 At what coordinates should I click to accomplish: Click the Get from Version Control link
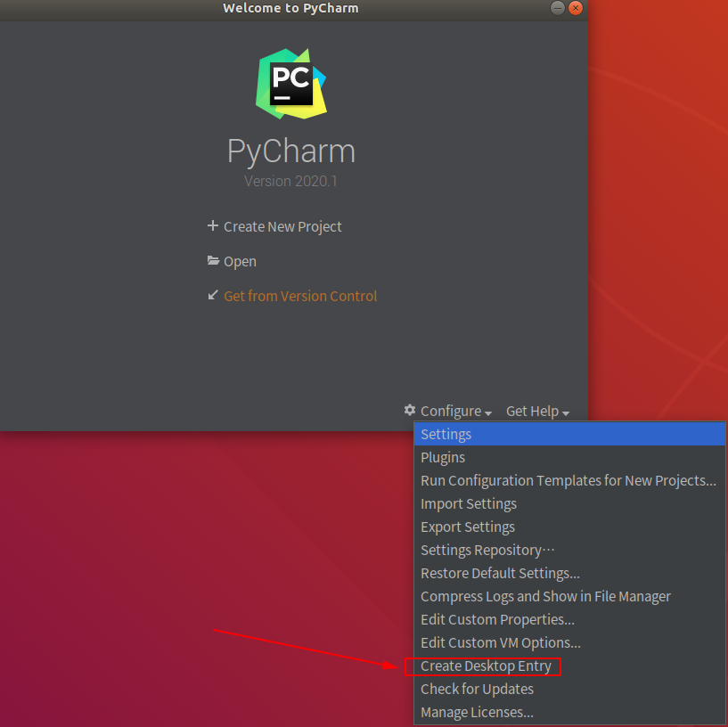(300, 296)
